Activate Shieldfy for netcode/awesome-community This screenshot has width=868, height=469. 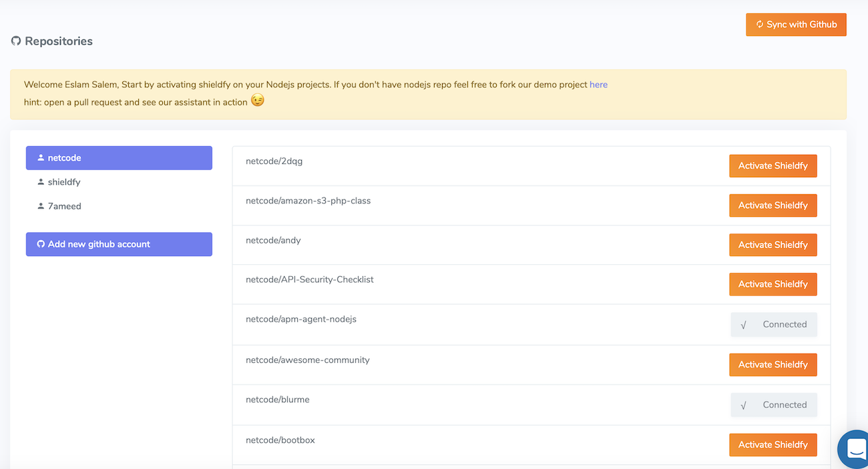point(773,365)
